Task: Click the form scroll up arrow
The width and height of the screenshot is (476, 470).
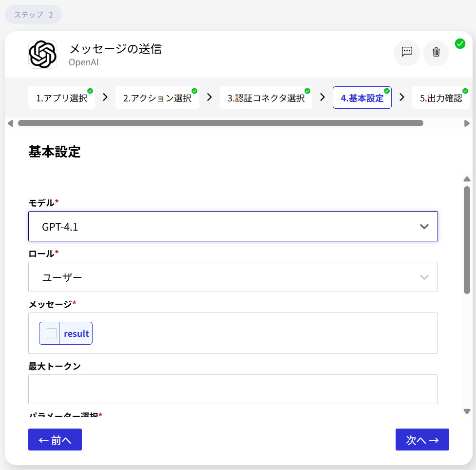Action: pyautogui.click(x=467, y=179)
